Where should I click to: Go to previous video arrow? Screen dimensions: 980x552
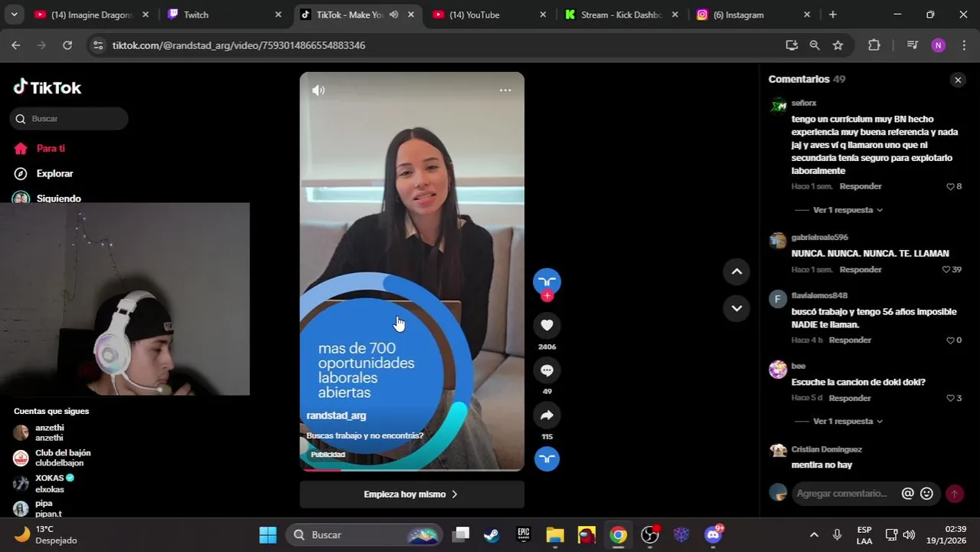tap(737, 271)
